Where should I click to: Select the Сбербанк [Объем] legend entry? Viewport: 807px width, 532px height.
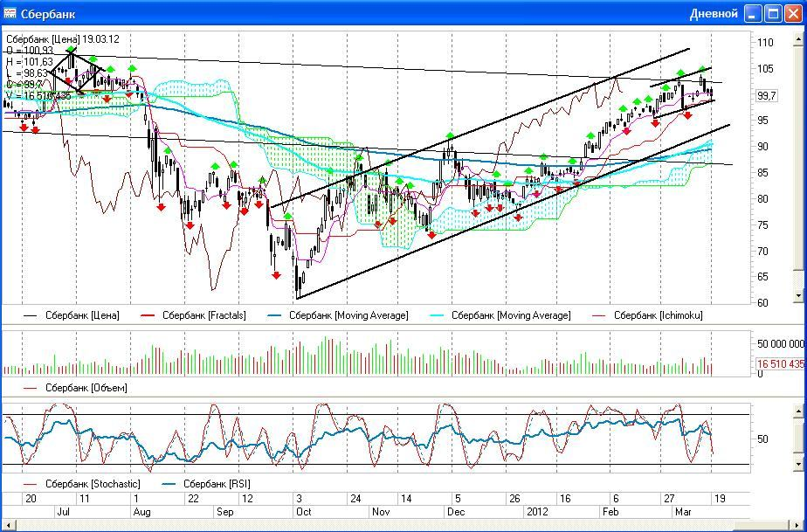click(76, 388)
